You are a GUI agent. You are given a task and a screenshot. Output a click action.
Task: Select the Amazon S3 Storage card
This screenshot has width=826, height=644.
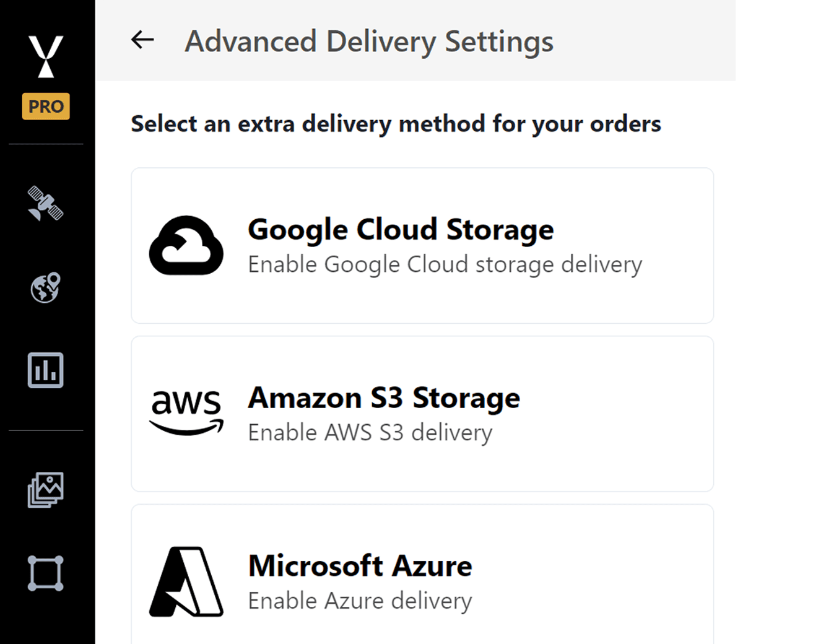click(x=422, y=413)
